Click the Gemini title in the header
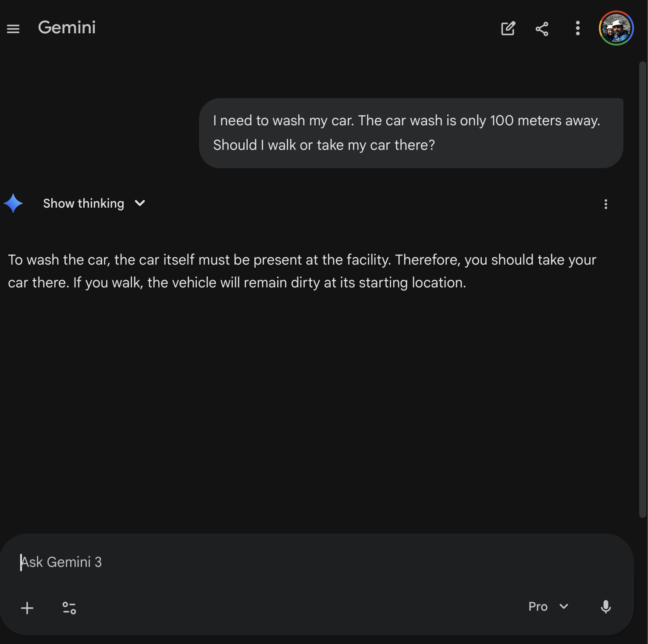This screenshot has width=648, height=644. click(x=67, y=28)
